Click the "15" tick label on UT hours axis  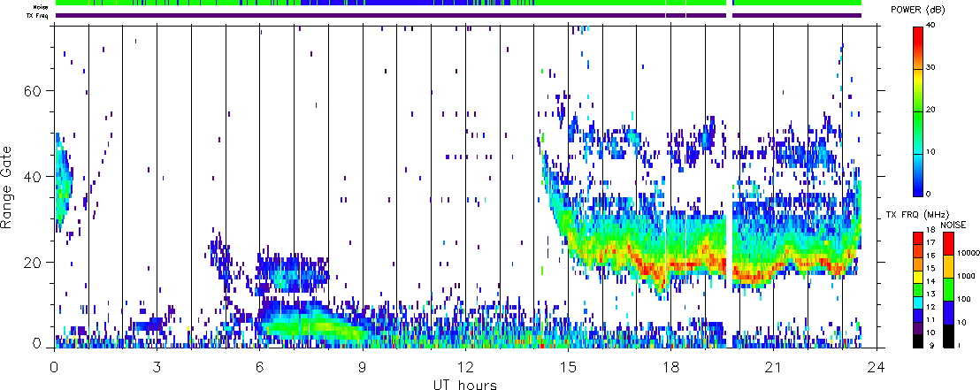tap(568, 366)
